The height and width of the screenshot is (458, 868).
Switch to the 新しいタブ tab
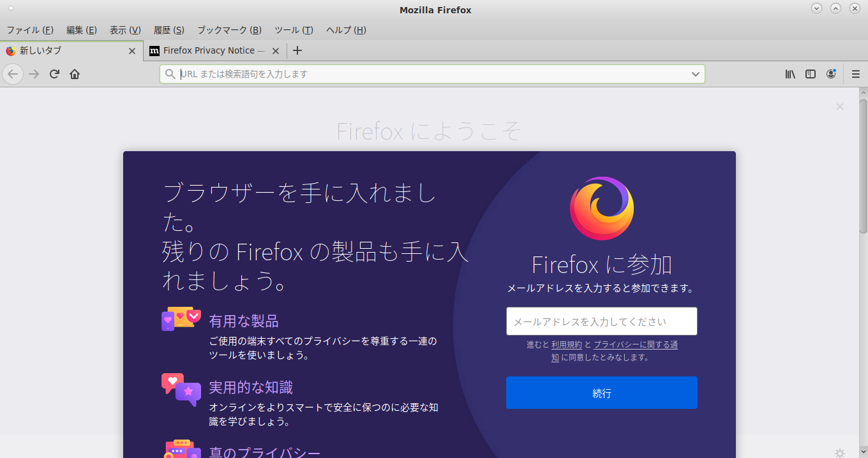click(x=71, y=51)
